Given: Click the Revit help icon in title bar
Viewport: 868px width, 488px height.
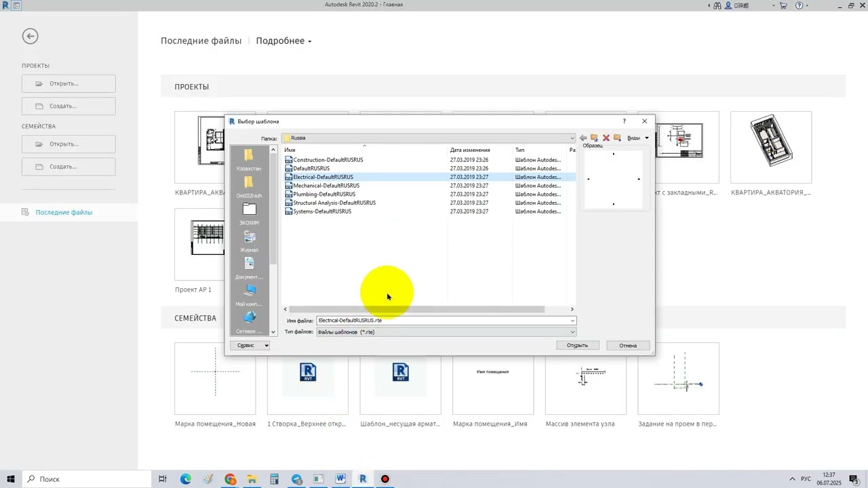Looking at the screenshot, I should pyautogui.click(x=799, y=5).
